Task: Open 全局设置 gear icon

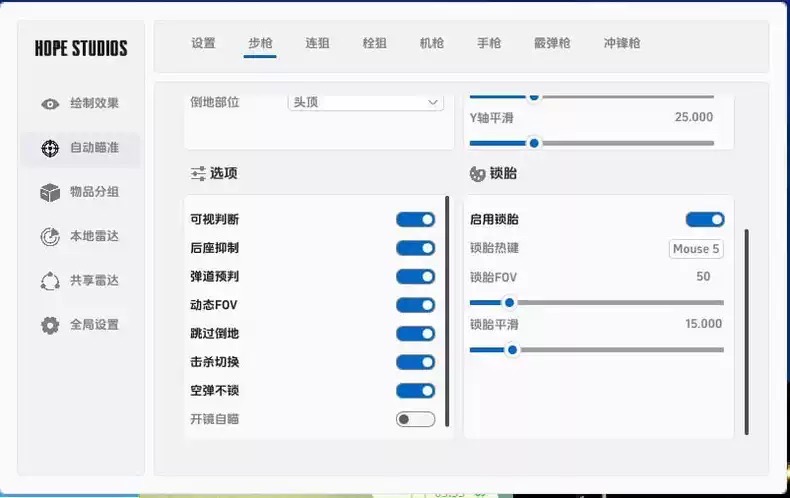Action: point(50,325)
